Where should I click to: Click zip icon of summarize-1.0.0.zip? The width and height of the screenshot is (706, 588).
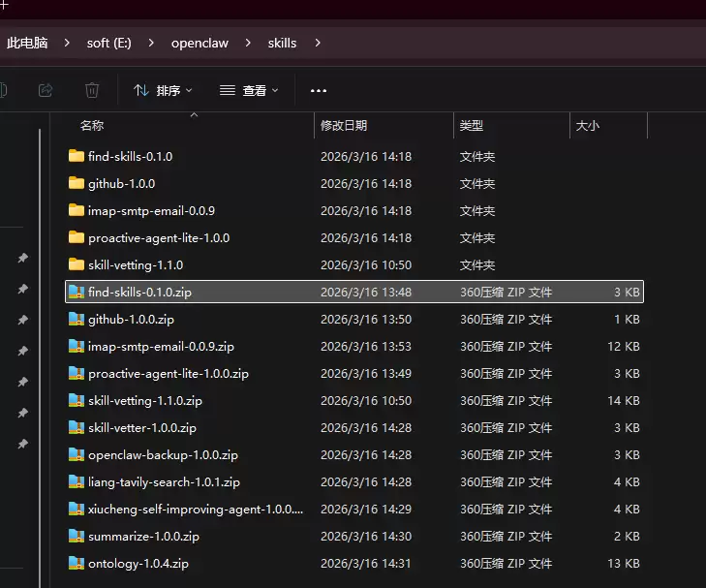point(77,536)
